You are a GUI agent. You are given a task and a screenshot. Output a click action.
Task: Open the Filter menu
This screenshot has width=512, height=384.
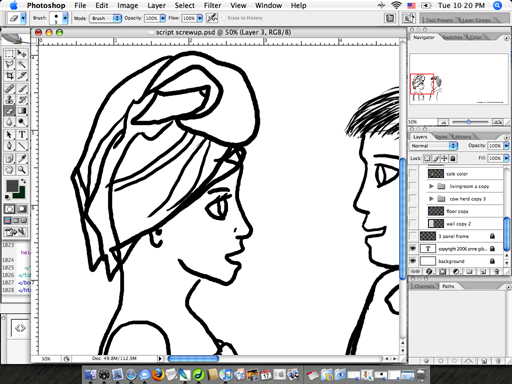(212, 5)
